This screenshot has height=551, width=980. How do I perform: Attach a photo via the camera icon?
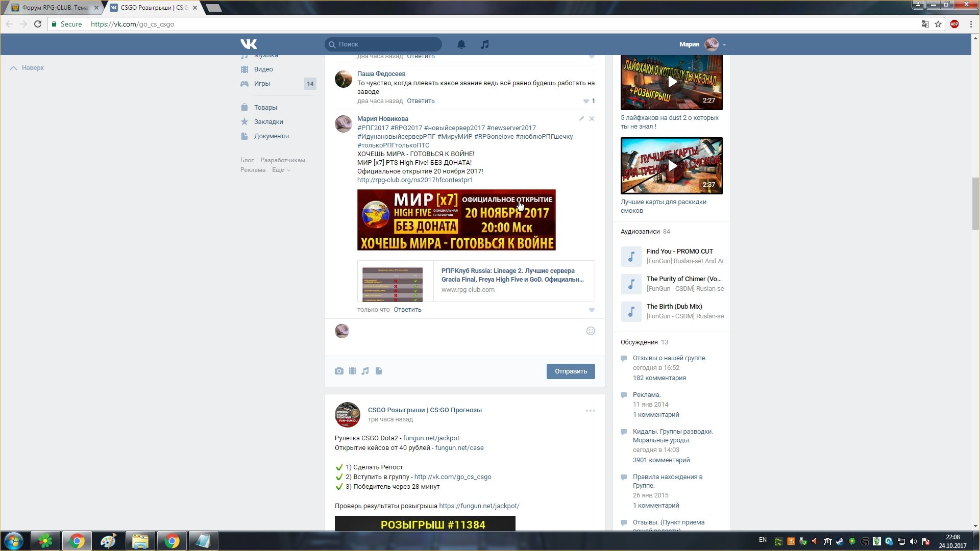(339, 371)
